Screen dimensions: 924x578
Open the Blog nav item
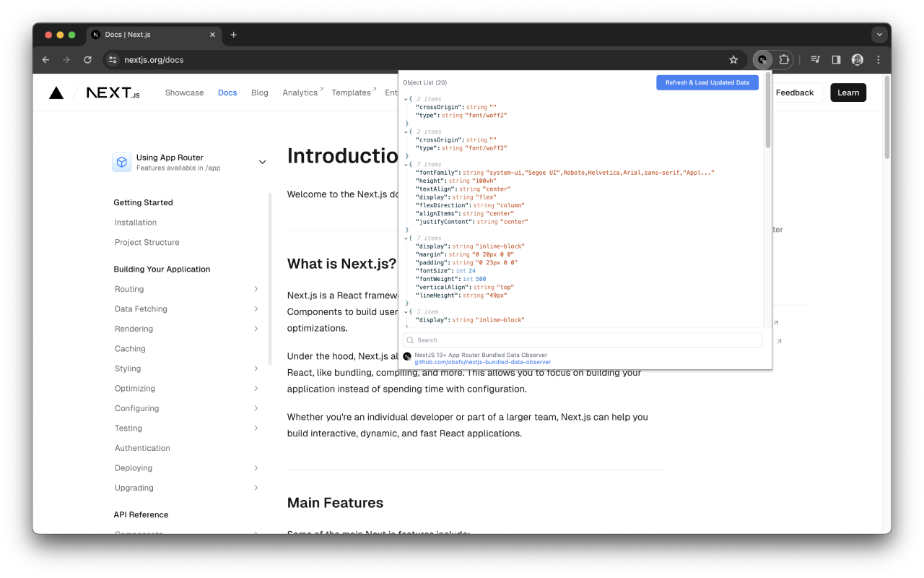(x=260, y=92)
